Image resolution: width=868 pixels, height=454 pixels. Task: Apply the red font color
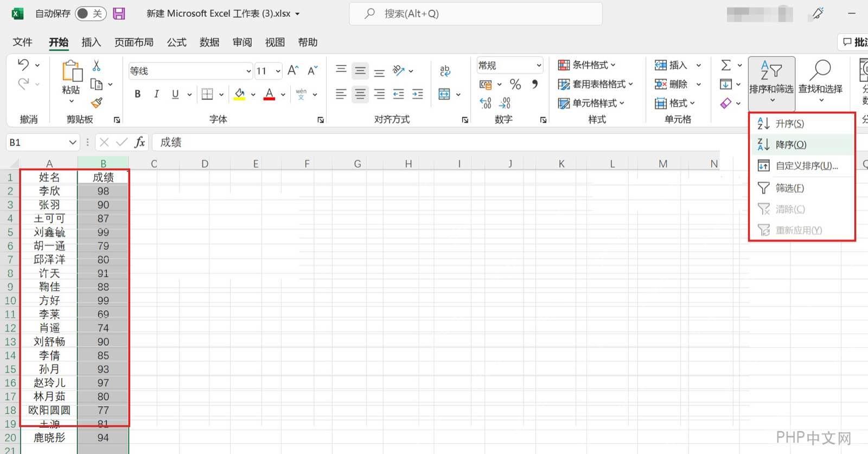269,94
